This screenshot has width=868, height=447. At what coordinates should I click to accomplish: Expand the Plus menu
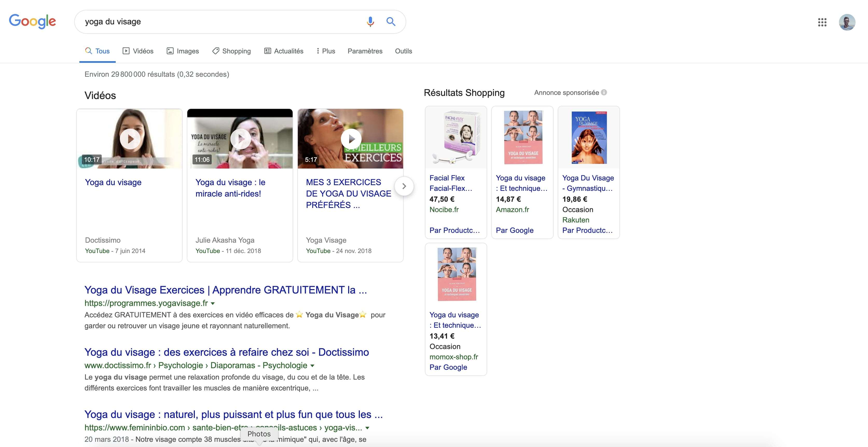pos(326,51)
